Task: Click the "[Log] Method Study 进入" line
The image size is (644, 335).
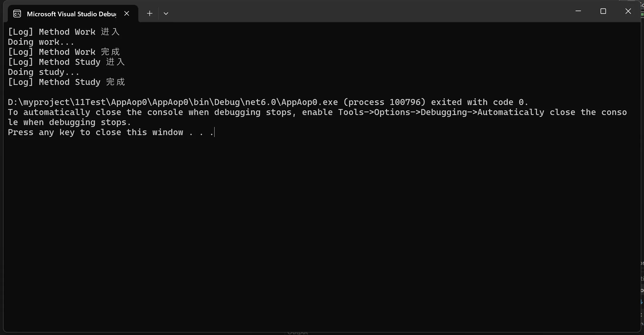Action: click(x=66, y=62)
